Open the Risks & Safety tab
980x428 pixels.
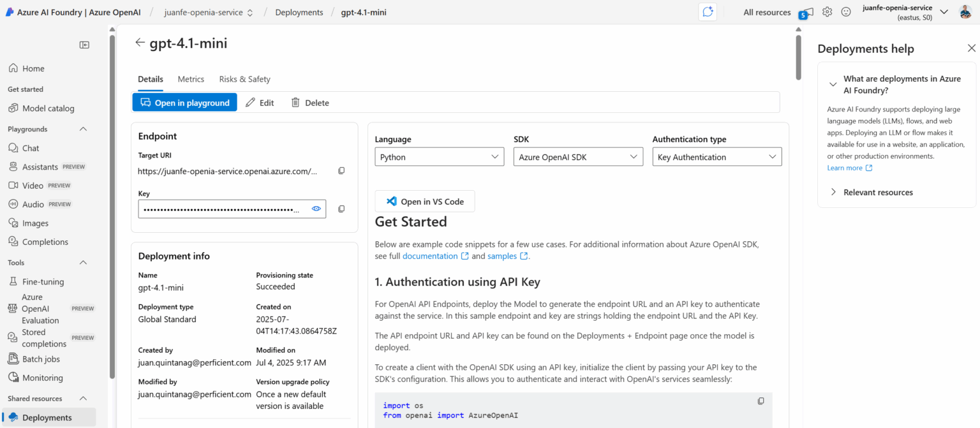[244, 78]
